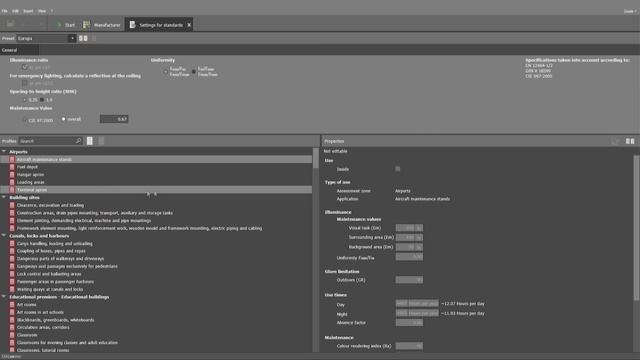The height and width of the screenshot is (360, 640).
Task: Click the red icon of Clearance, excavation and loading
Action: point(12,205)
